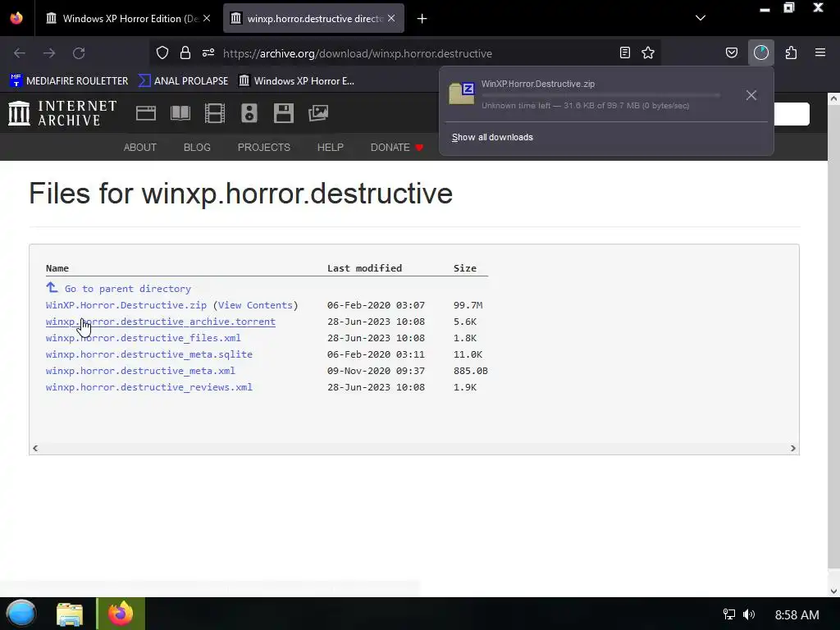Image resolution: width=840 pixels, height=630 pixels.
Task: Click Show all downloads
Action: 492,137
